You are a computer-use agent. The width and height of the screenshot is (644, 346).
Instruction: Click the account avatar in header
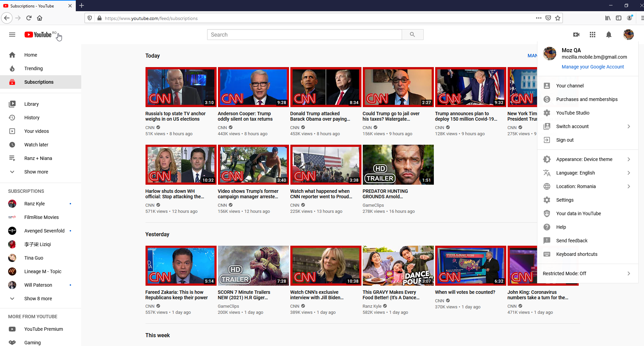point(628,35)
